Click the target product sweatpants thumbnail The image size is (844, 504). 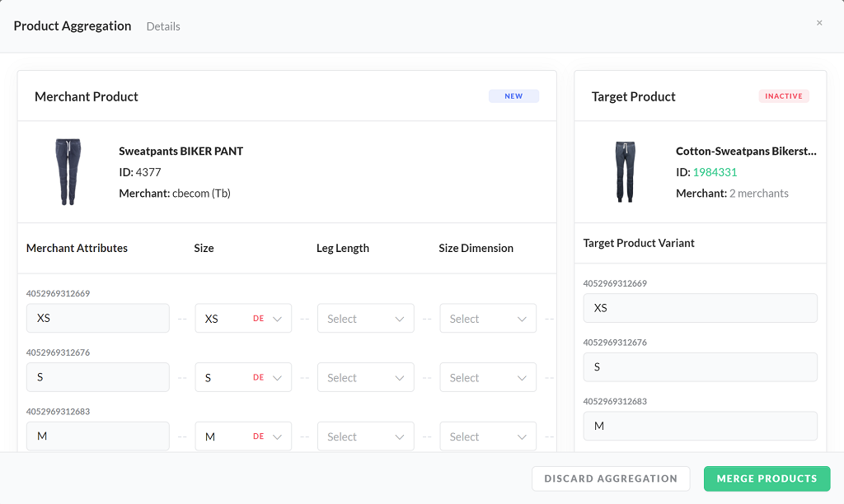pos(626,171)
